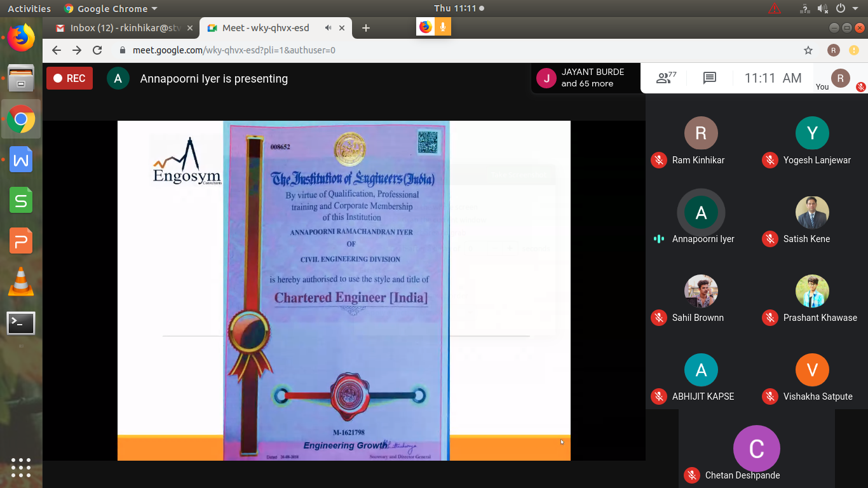Click your own avatar in Meet header
The width and height of the screenshot is (868, 488).
pos(841,78)
